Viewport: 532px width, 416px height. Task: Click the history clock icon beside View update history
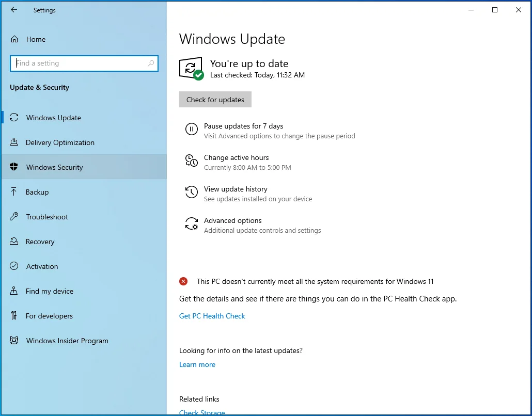tap(191, 192)
